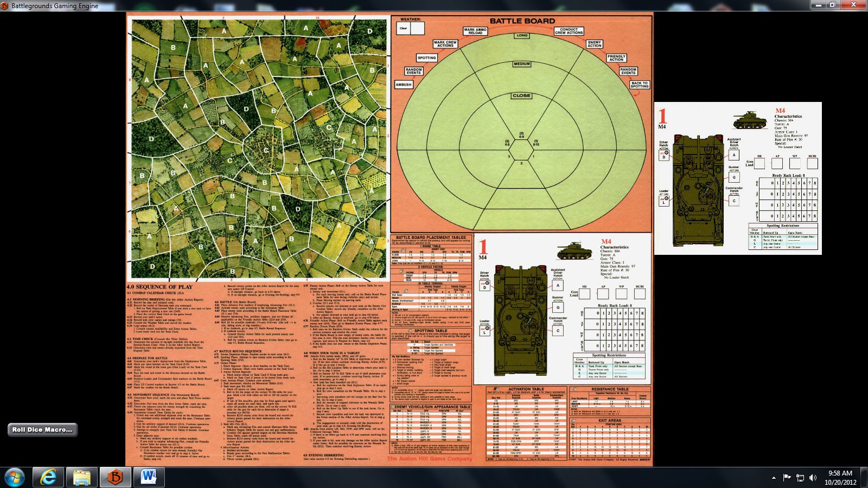Click the empty weather box beside Clear
Screen dimensions: 868x488
tap(418, 28)
